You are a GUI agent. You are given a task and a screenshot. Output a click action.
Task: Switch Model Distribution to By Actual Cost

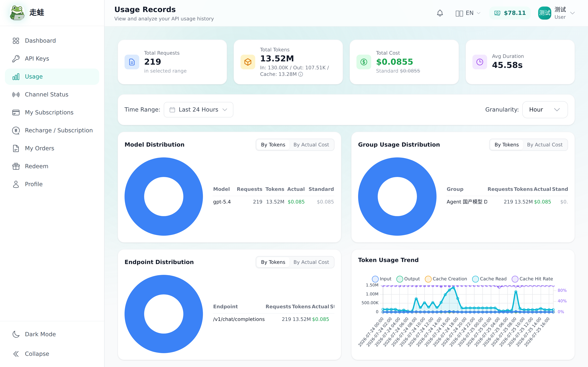click(x=311, y=145)
